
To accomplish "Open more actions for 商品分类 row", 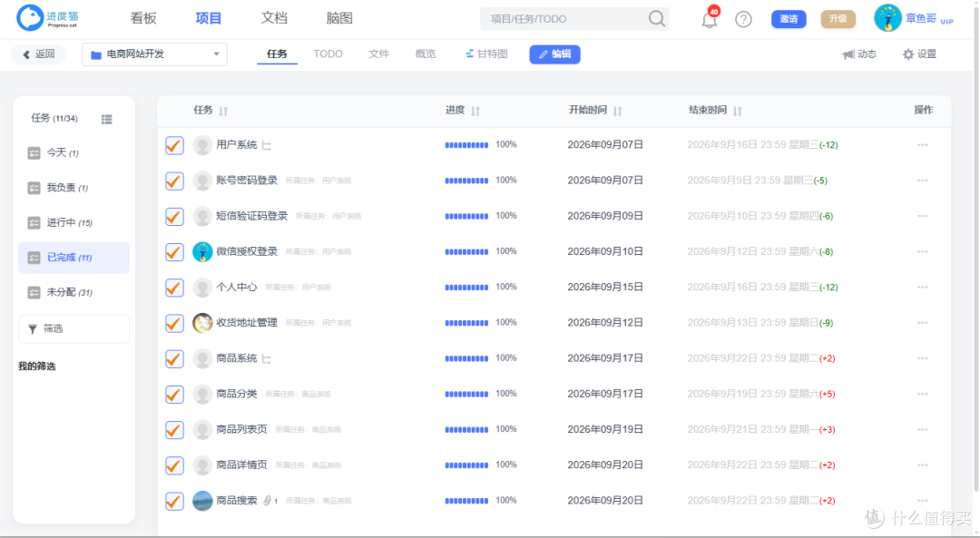I will pos(923,395).
